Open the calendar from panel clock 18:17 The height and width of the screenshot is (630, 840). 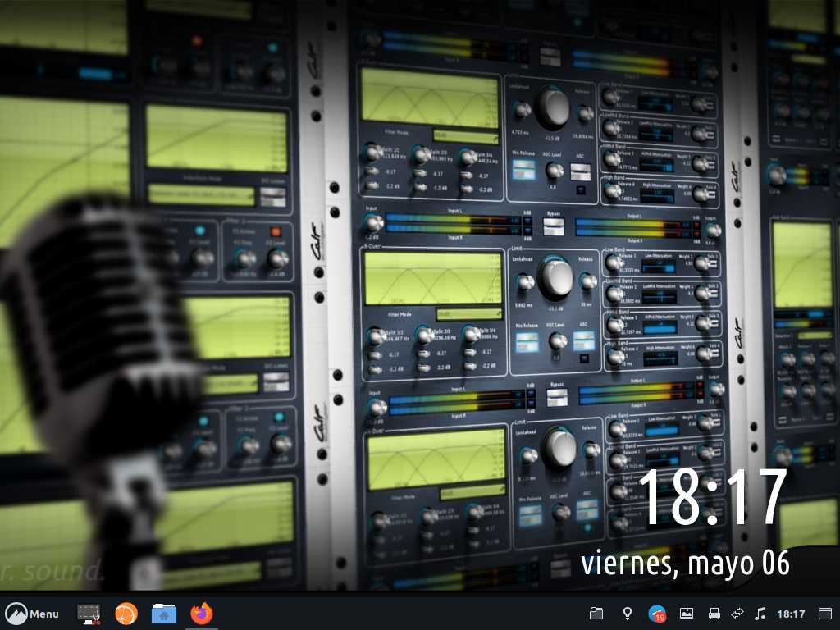pyautogui.click(x=791, y=614)
